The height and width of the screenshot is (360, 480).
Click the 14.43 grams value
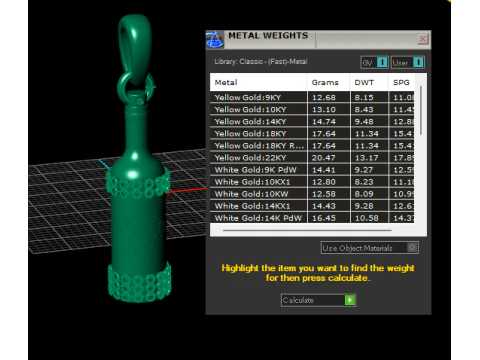[324, 206]
